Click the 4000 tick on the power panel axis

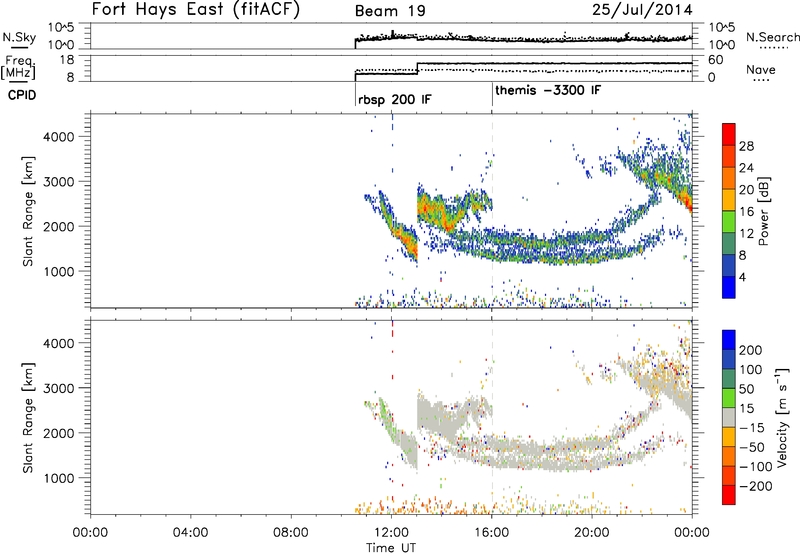click(x=58, y=137)
